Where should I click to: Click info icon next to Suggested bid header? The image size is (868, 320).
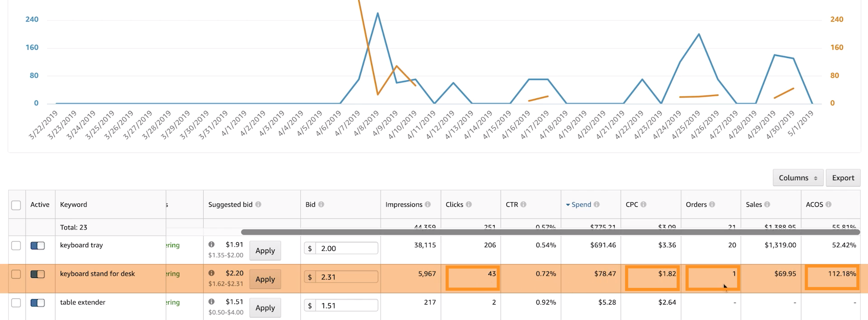[258, 205]
